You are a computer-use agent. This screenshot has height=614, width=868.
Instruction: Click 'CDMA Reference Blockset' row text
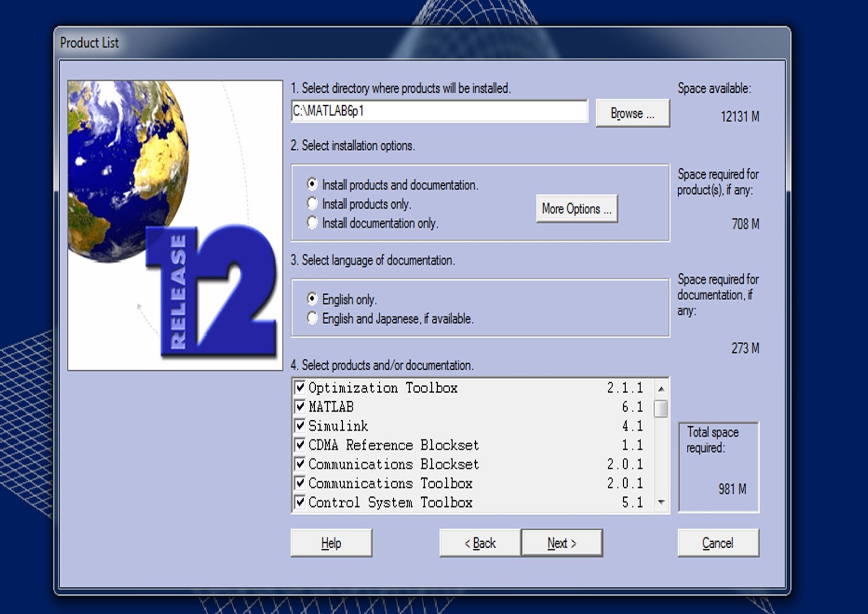[x=394, y=445]
